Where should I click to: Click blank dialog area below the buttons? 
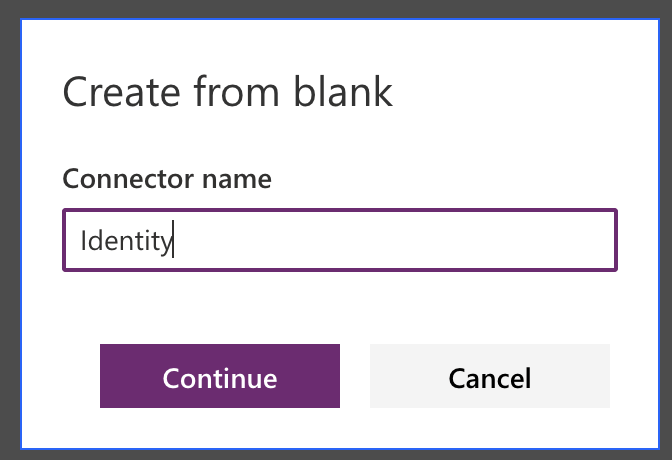(x=340, y=428)
